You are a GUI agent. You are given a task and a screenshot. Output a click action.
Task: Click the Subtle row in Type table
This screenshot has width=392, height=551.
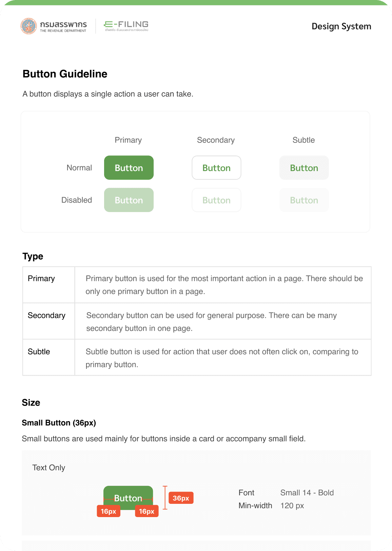[x=197, y=357]
